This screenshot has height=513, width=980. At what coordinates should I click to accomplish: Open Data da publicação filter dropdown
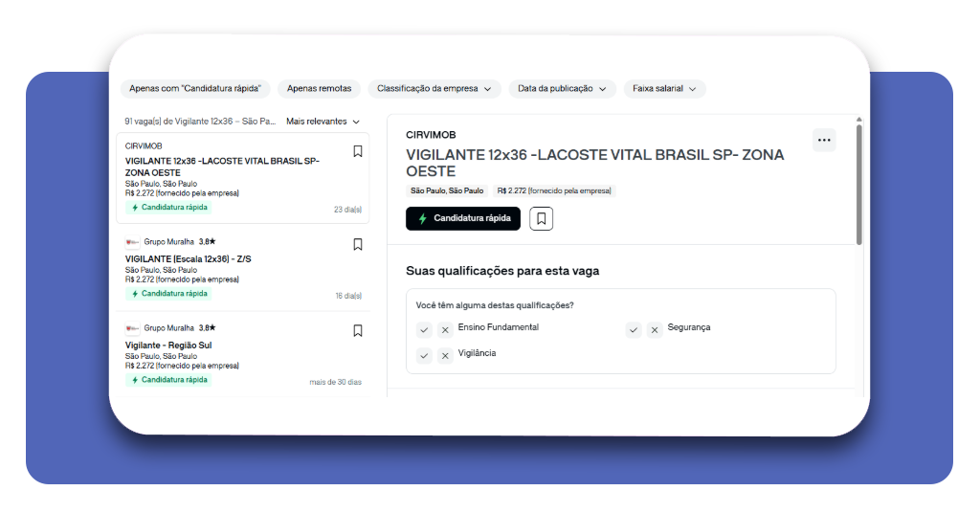coord(562,89)
